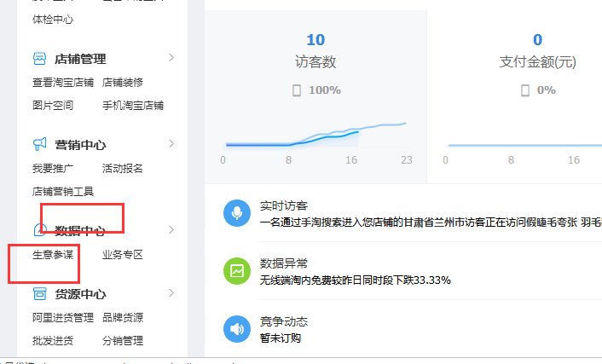602x364 pixels.
Task: Click the 营销中心 megaphone icon
Action: (39, 144)
